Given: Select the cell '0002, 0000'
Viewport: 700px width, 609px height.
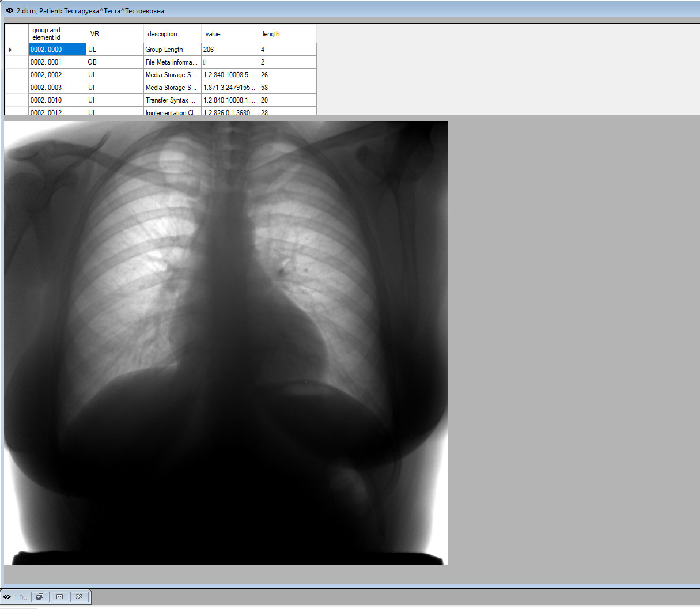Looking at the screenshot, I should [57, 50].
